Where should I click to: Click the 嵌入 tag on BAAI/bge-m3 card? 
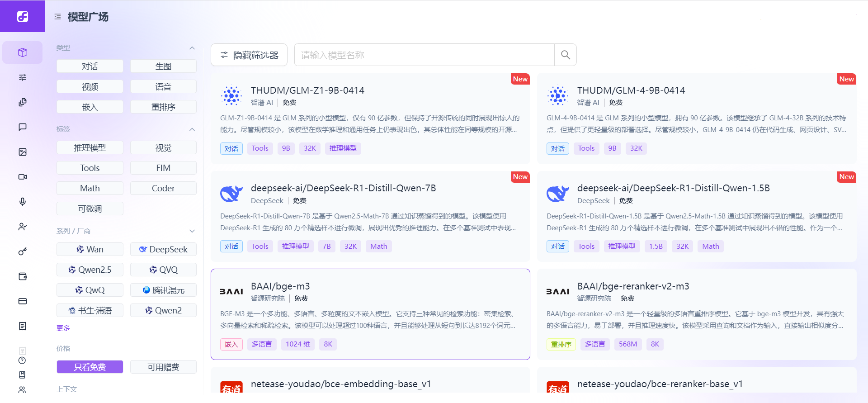(x=231, y=344)
